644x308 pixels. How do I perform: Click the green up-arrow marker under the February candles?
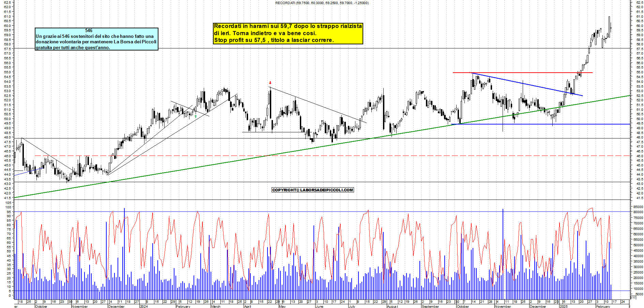pyautogui.click(x=196, y=116)
